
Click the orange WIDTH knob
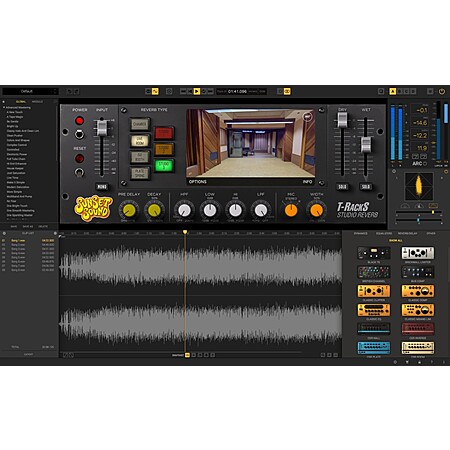tap(316, 211)
